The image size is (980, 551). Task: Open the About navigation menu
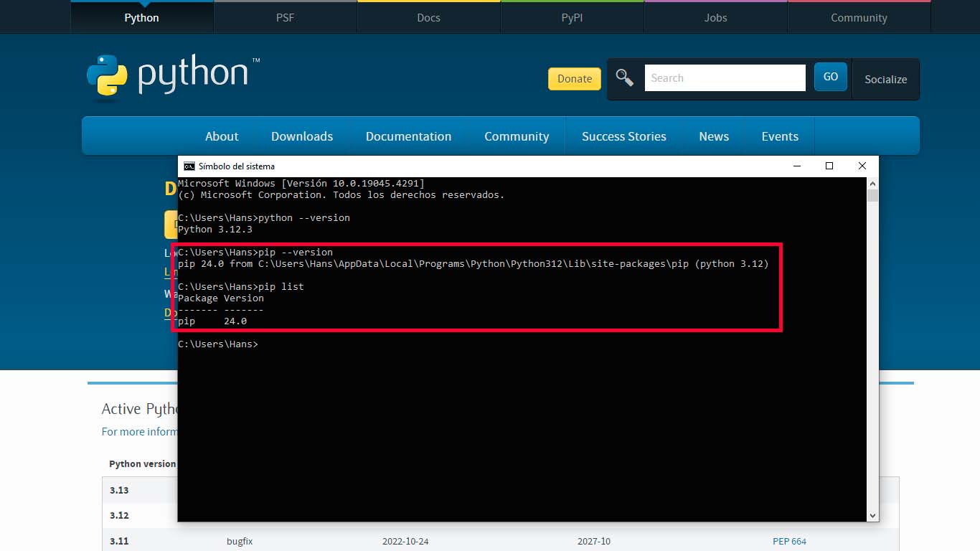[x=222, y=136]
